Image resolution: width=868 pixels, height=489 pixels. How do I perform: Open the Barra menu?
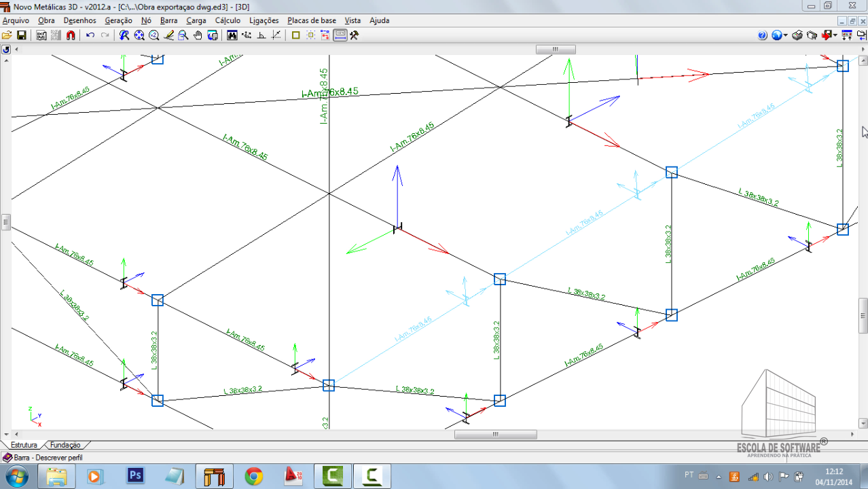168,20
